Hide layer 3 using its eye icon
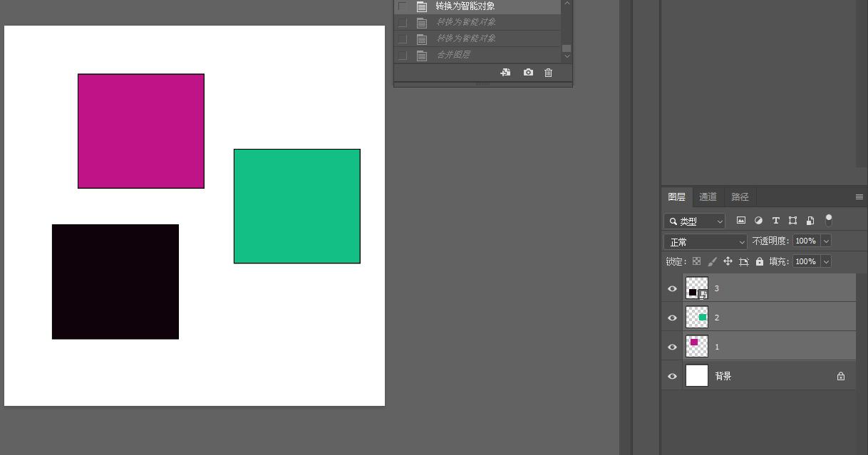The width and height of the screenshot is (868, 455). point(672,288)
